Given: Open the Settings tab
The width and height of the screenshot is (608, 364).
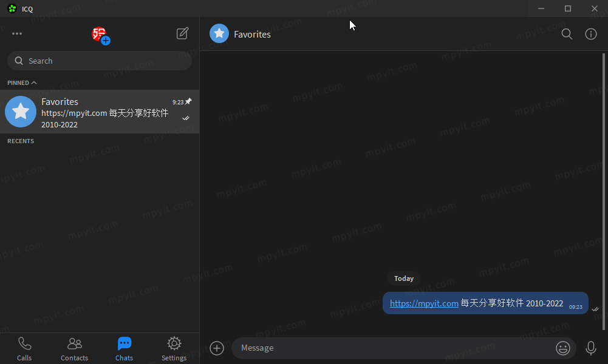Looking at the screenshot, I should pos(174,349).
